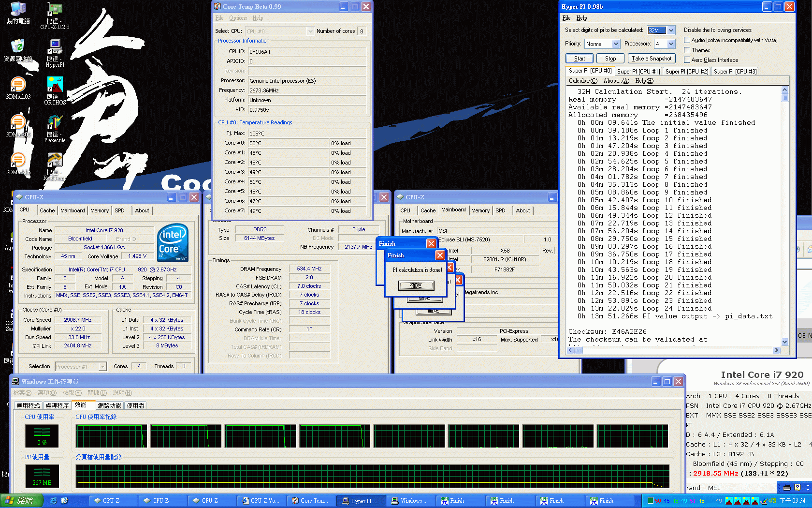
Task: Open Internet Explorer from quick launch
Action: click(53, 501)
